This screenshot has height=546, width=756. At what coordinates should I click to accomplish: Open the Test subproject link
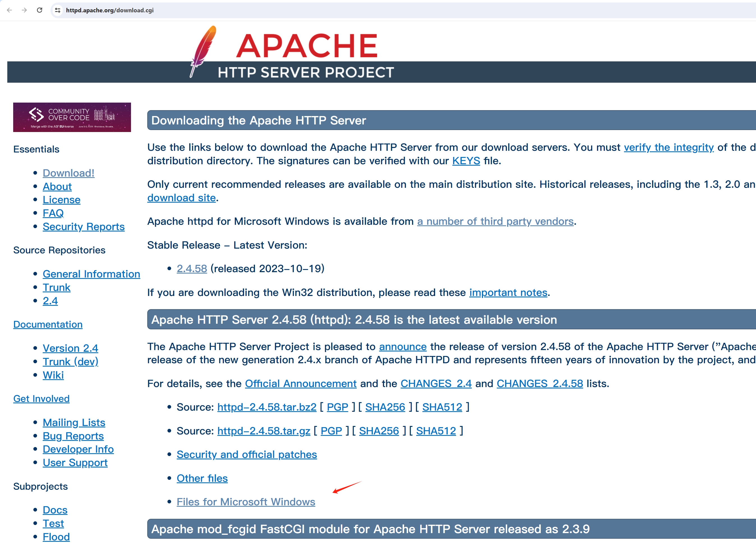(53, 524)
